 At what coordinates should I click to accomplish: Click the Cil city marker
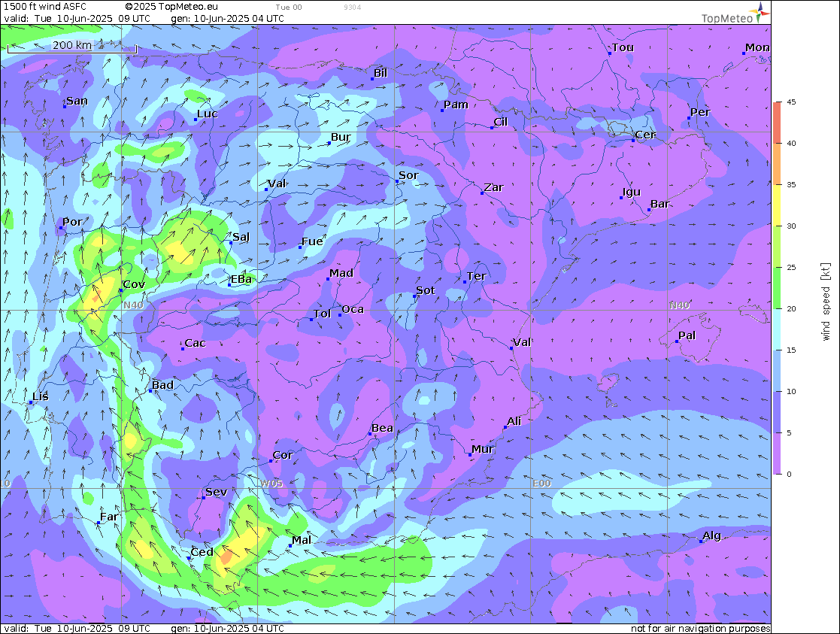492,128
